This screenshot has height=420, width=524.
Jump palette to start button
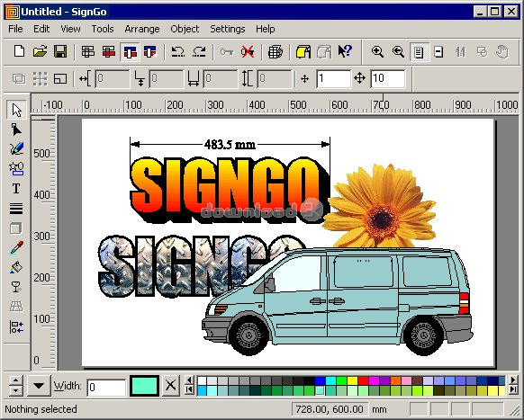coord(189,390)
